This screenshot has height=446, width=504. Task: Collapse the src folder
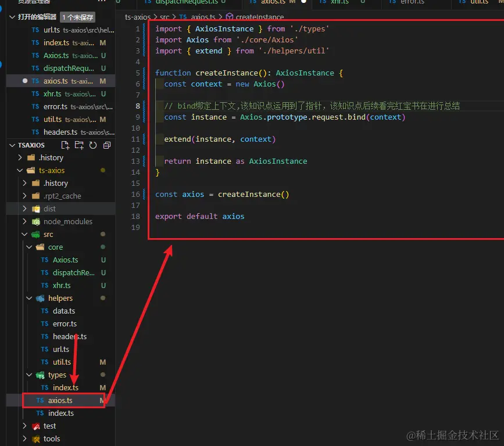pyautogui.click(x=25, y=234)
